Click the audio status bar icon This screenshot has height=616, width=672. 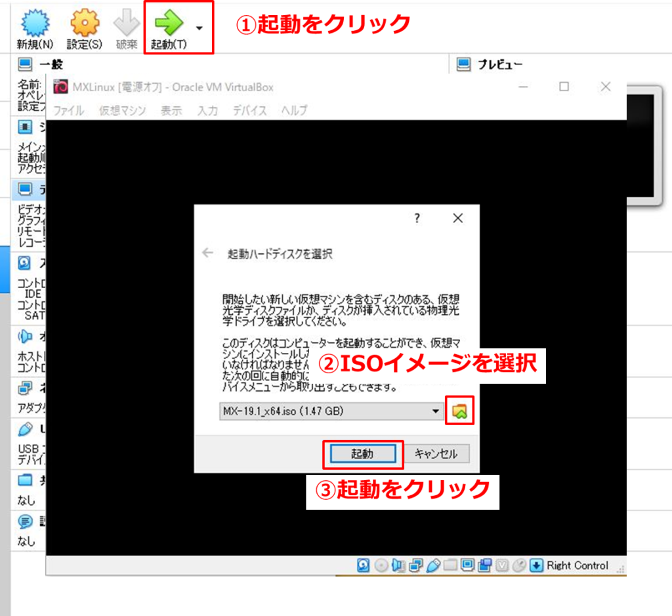pos(398,565)
